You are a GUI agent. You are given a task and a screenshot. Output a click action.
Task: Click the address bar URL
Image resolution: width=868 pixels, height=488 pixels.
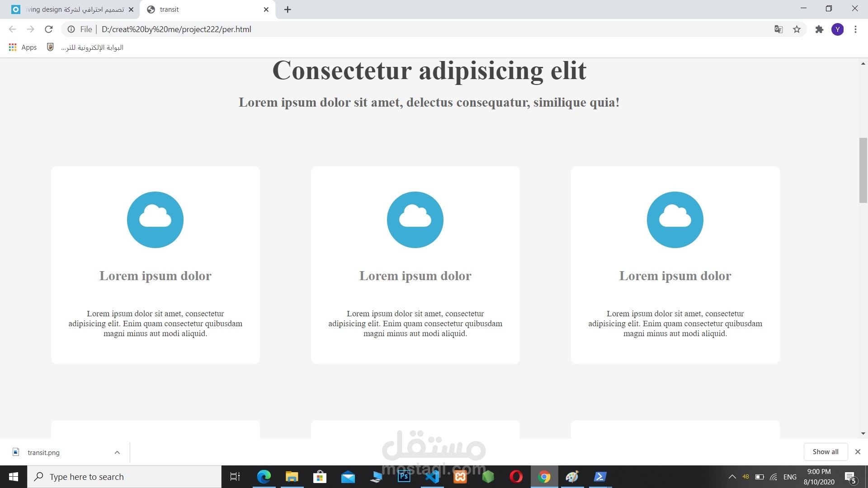pos(176,29)
